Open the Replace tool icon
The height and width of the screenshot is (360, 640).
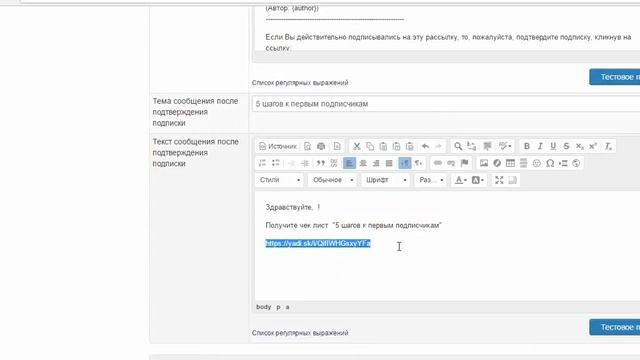(x=471, y=146)
